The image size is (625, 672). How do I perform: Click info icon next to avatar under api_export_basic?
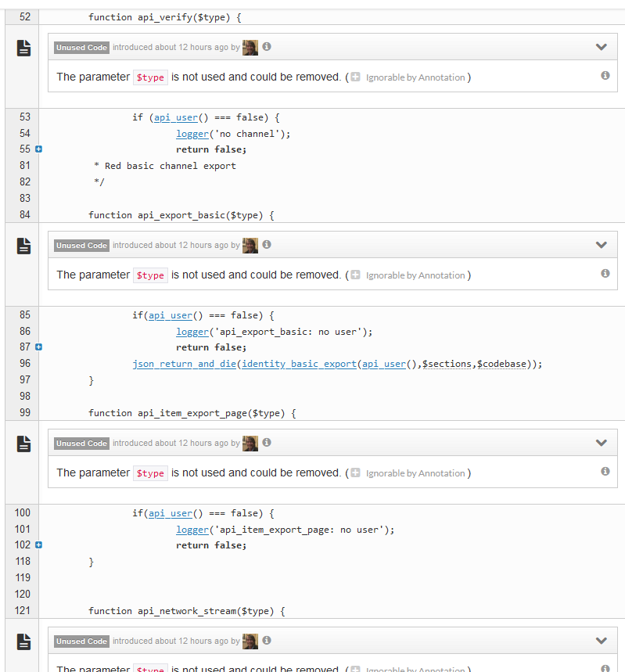[267, 245]
